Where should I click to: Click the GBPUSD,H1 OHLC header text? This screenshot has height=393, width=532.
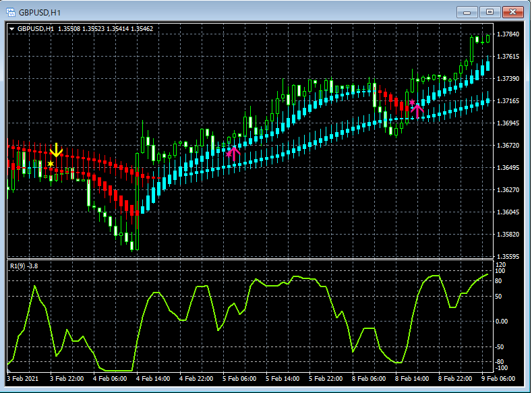coord(85,28)
